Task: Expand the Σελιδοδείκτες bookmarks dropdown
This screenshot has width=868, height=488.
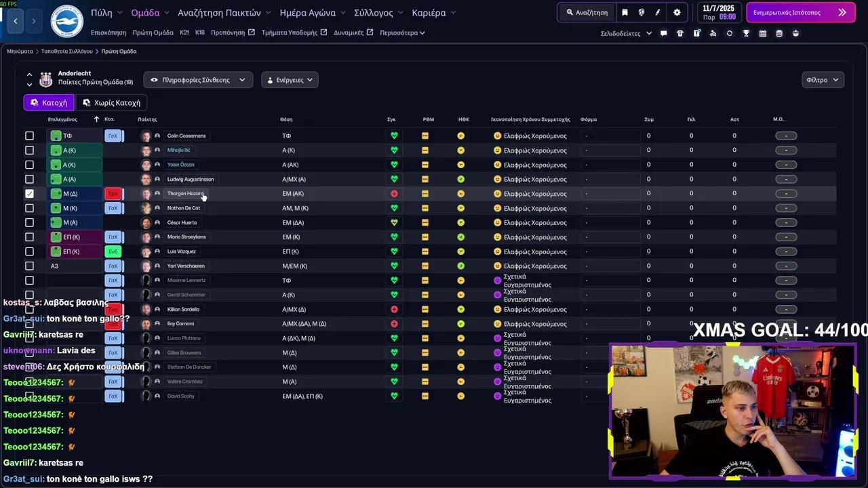Action: (x=626, y=33)
